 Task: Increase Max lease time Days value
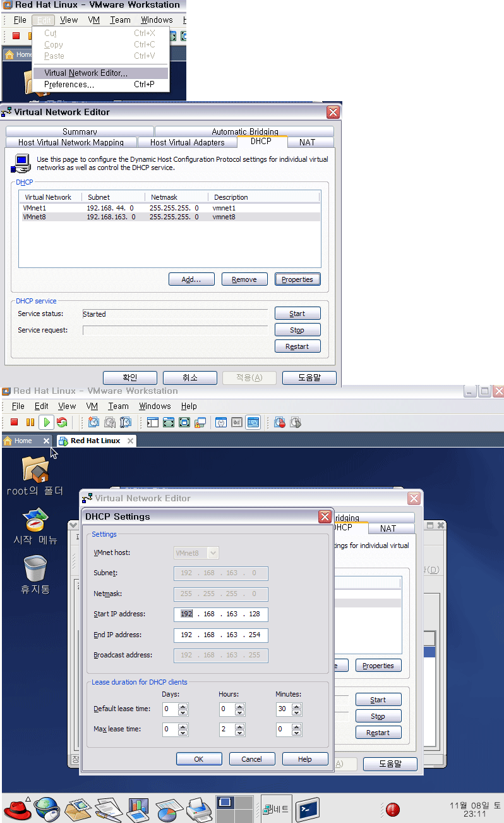tap(183, 726)
